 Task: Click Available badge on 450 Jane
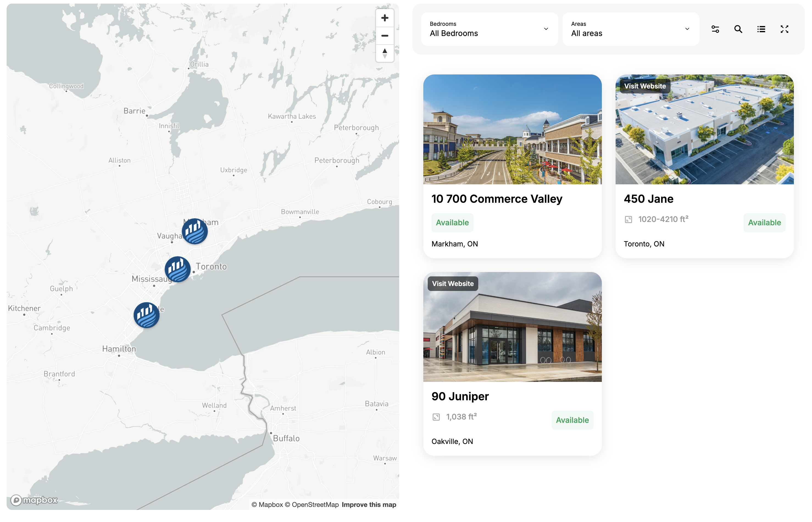pos(764,223)
